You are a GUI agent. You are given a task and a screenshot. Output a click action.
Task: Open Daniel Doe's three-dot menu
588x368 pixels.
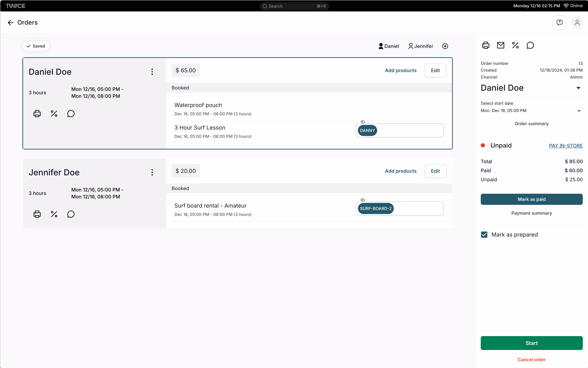coord(152,72)
